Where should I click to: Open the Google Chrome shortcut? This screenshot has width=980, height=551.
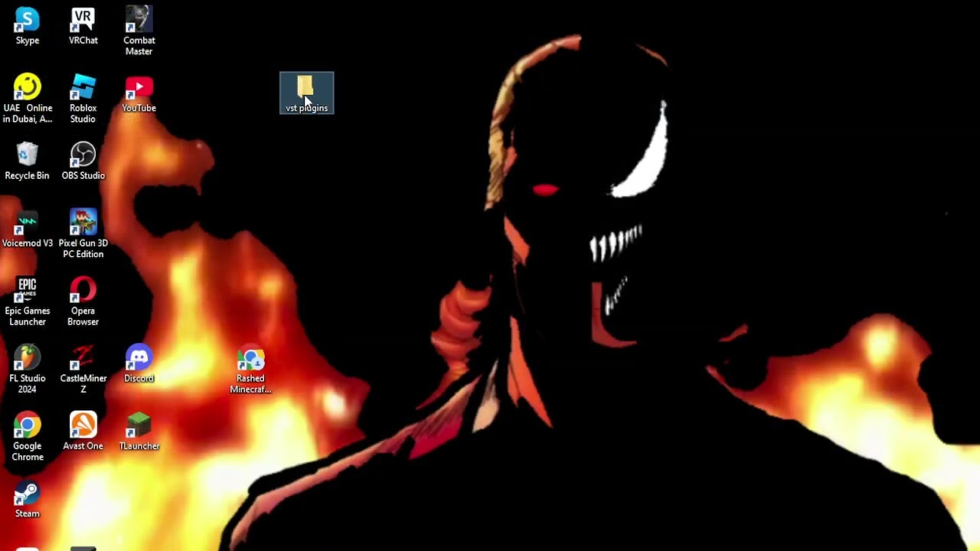27,437
